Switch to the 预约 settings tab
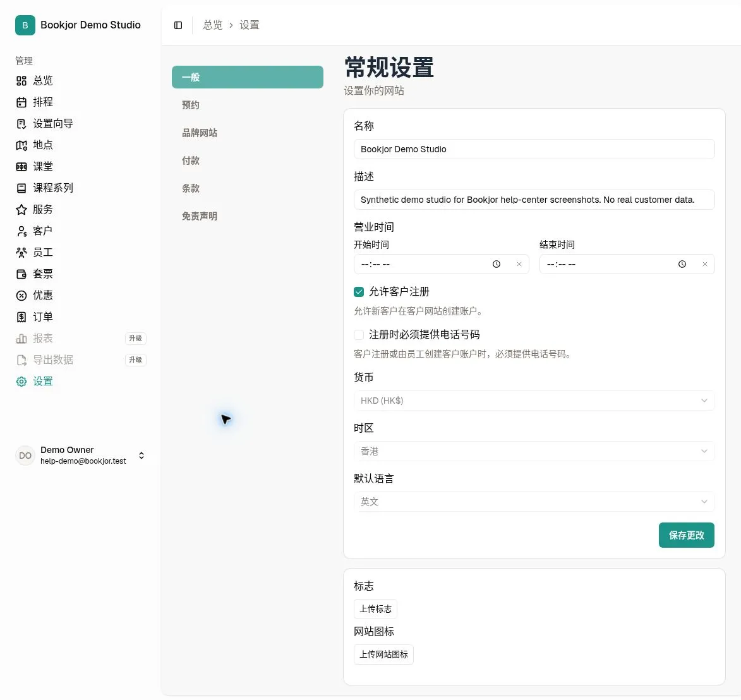The image size is (741, 700). coord(247,105)
